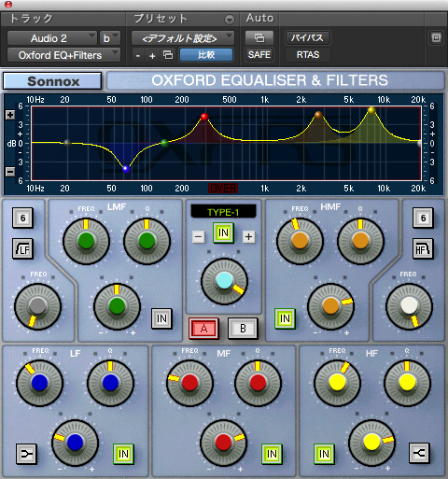Viewport: 448px width, 479px height.
Task: Click the graph zoom-in plus icon
Action: click(x=10, y=115)
